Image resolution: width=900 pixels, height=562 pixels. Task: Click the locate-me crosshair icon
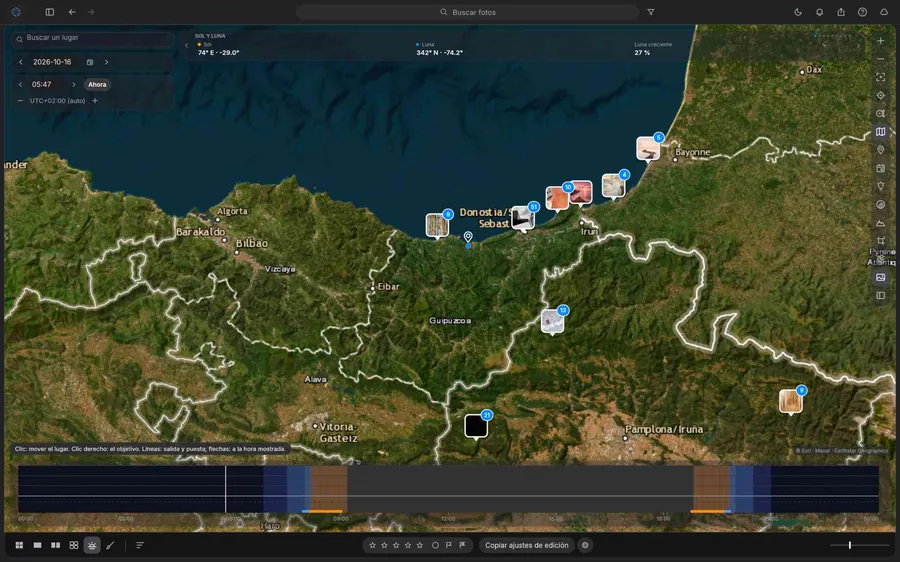pos(880,95)
